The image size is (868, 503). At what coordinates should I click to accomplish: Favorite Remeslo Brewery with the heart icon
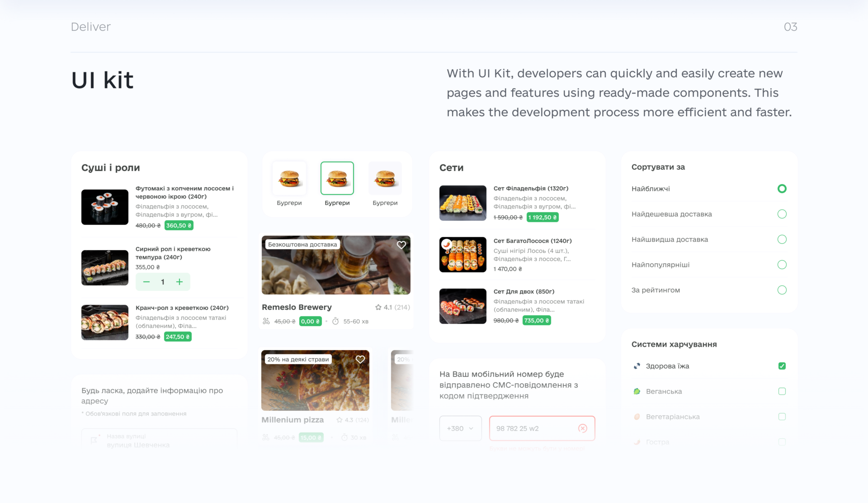pyautogui.click(x=401, y=245)
